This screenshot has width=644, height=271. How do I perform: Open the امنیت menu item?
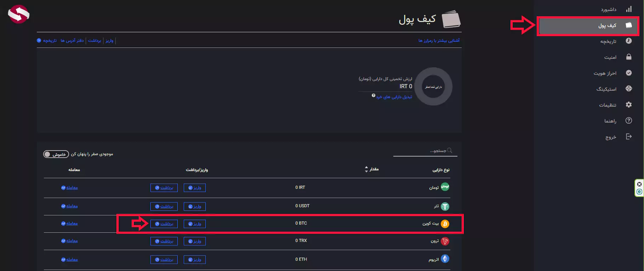(x=610, y=57)
